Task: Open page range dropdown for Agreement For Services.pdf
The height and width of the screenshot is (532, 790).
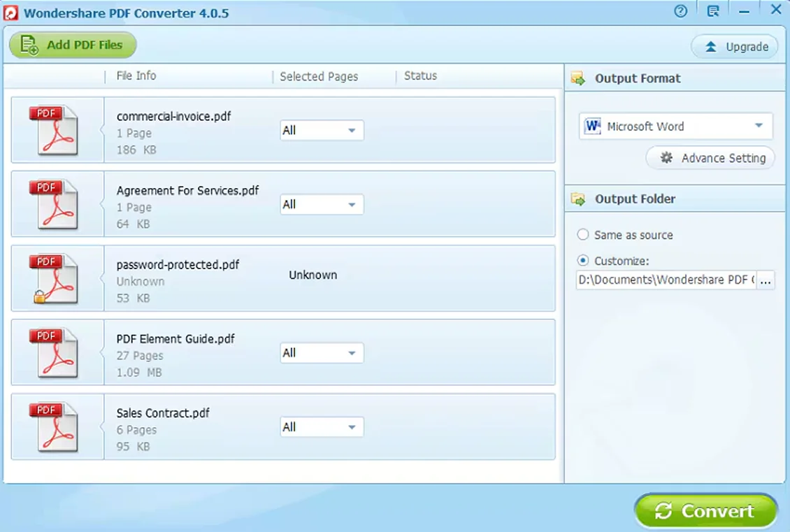Action: tap(322, 205)
